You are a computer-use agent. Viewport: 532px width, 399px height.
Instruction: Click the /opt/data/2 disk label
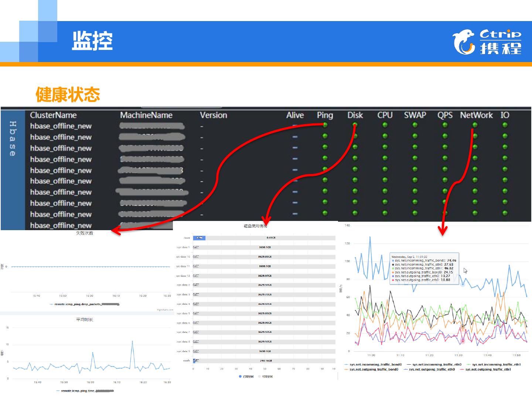(x=184, y=285)
